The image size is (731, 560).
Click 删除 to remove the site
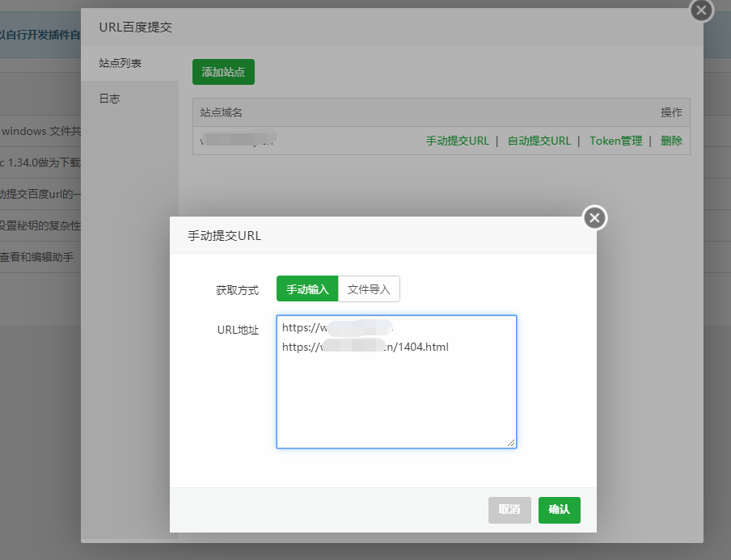pyautogui.click(x=671, y=141)
